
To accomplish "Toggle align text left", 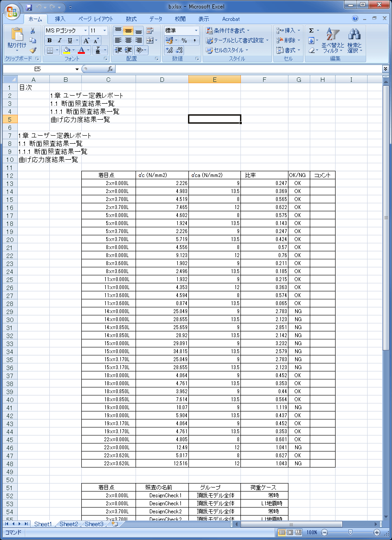I will [x=118, y=40].
